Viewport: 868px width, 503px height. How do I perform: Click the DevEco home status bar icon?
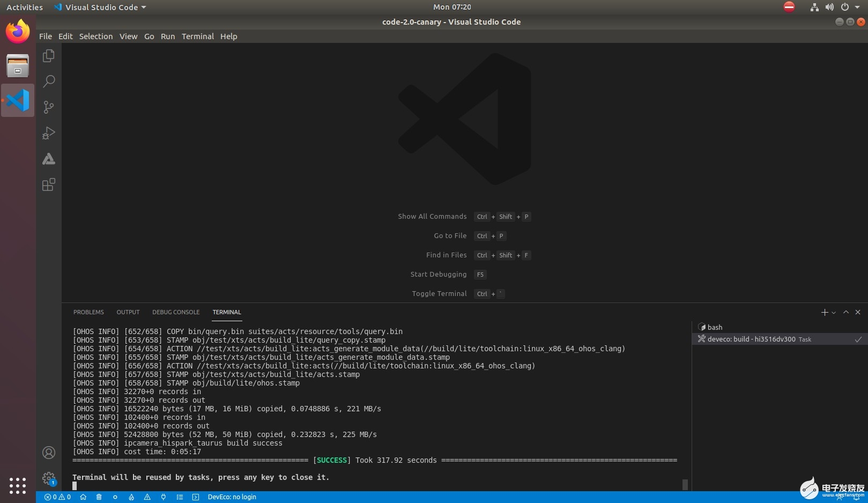83,497
